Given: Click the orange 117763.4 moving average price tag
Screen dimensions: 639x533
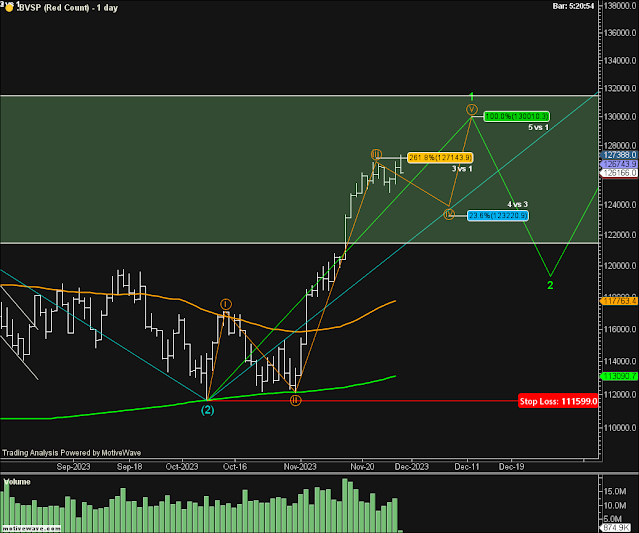Looking at the screenshot, I should pos(619,301).
